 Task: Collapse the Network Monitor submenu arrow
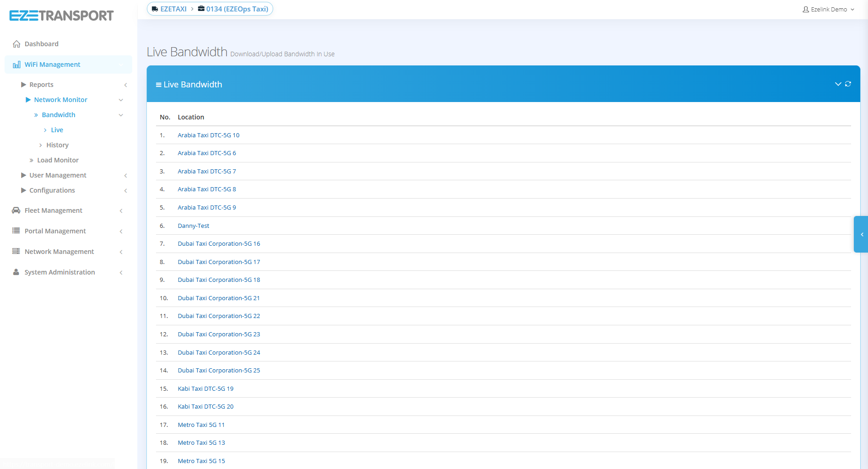click(x=121, y=100)
